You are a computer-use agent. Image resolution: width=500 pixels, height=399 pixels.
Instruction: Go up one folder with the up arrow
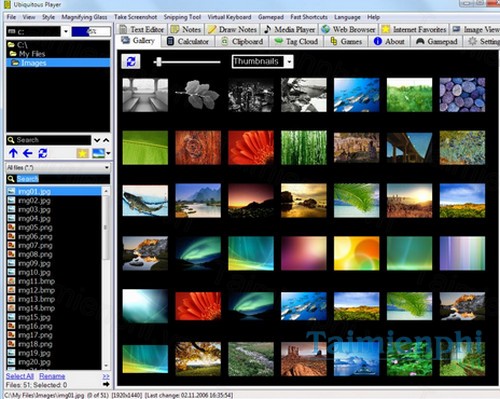13,153
